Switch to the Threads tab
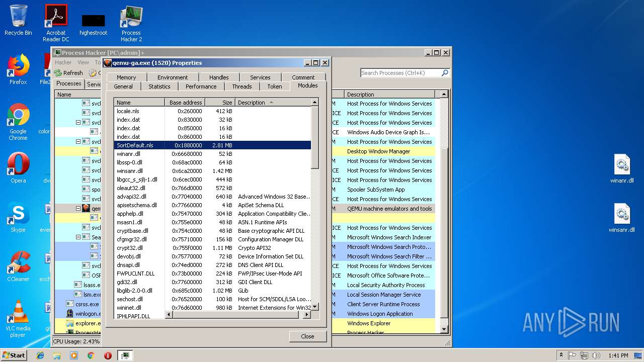The width and height of the screenshot is (644, 362). [242, 86]
